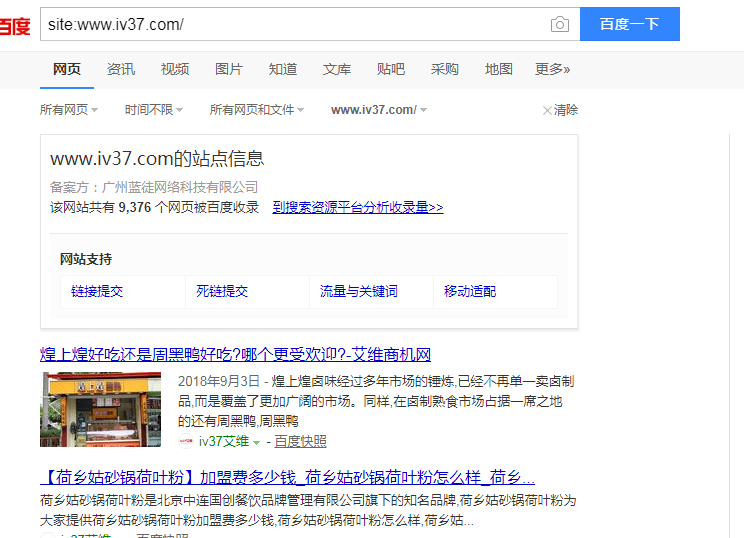Click the Baidu logo
This screenshot has width=744, height=538.
tap(15, 26)
